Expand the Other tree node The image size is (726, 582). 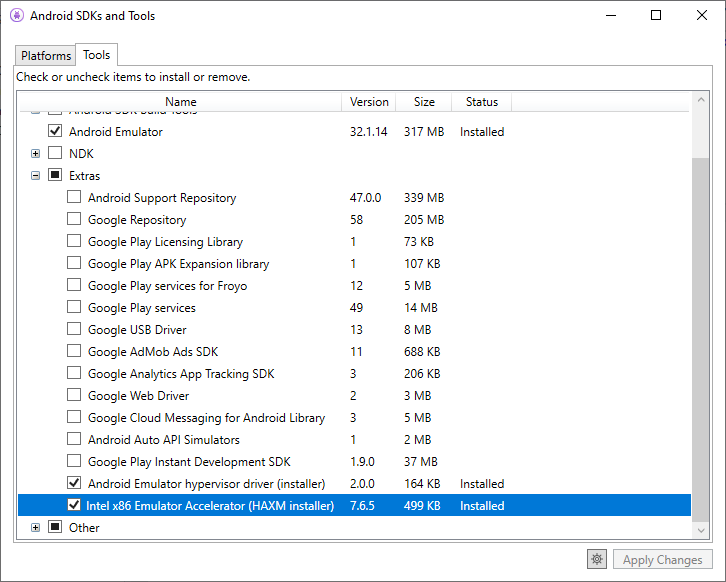[36, 527]
